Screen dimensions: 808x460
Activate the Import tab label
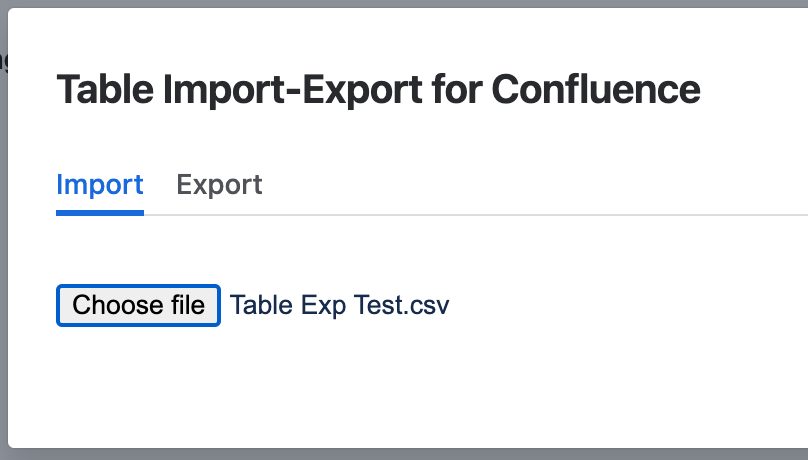(100, 185)
